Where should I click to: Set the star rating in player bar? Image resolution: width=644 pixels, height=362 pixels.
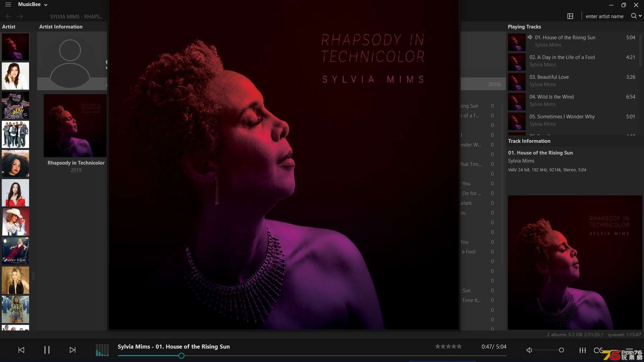point(448,346)
